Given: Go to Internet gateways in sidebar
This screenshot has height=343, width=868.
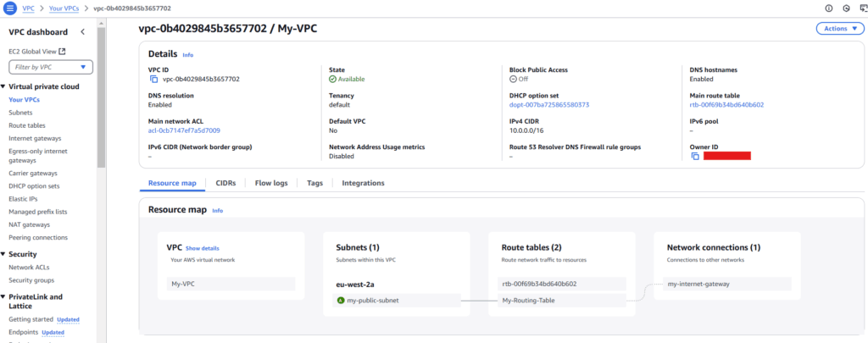Looking at the screenshot, I should (x=35, y=138).
